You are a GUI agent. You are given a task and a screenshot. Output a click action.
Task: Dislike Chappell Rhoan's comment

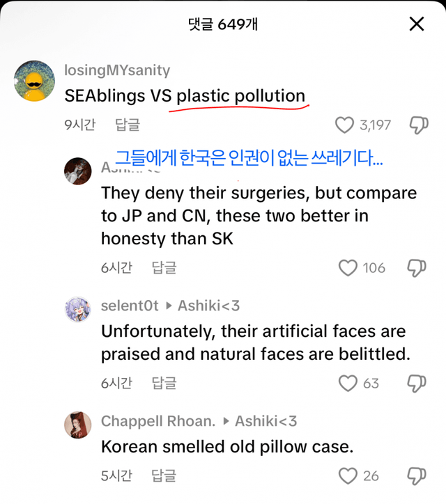(x=417, y=475)
